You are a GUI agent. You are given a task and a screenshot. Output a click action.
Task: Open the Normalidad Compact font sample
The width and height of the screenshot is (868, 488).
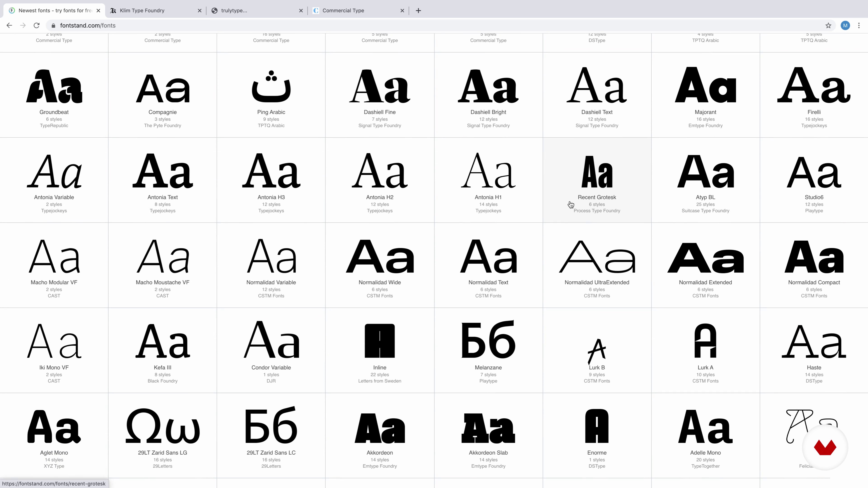(814, 257)
